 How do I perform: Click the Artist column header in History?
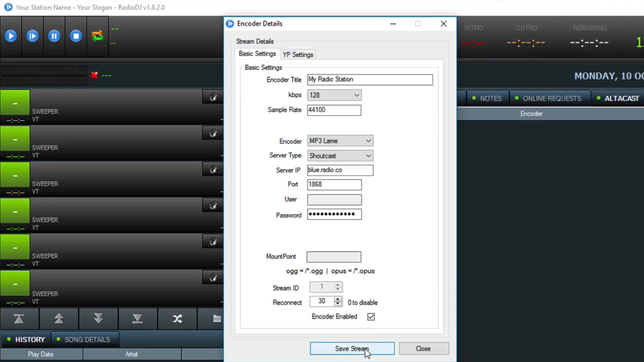[x=132, y=355]
